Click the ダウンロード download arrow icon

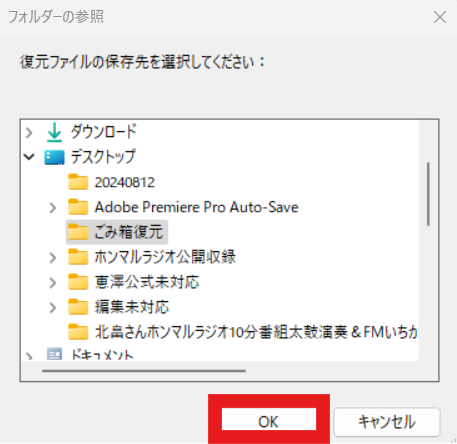(54, 132)
